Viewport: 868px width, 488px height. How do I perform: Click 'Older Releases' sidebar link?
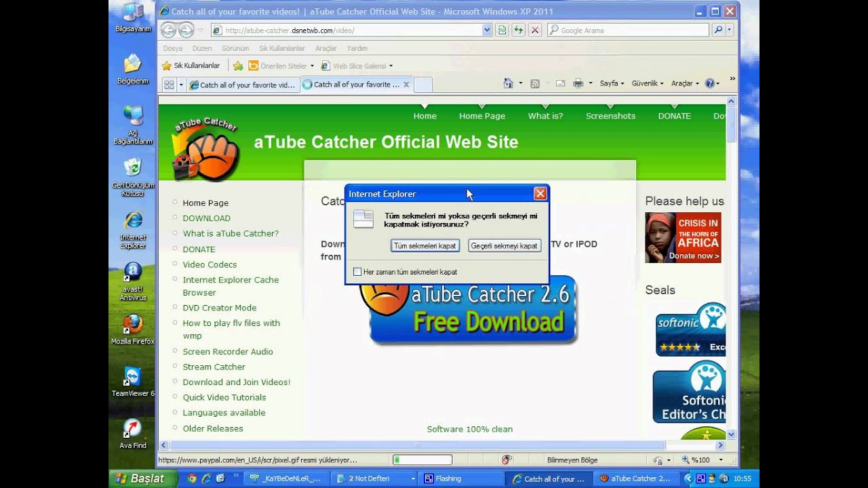tap(212, 428)
